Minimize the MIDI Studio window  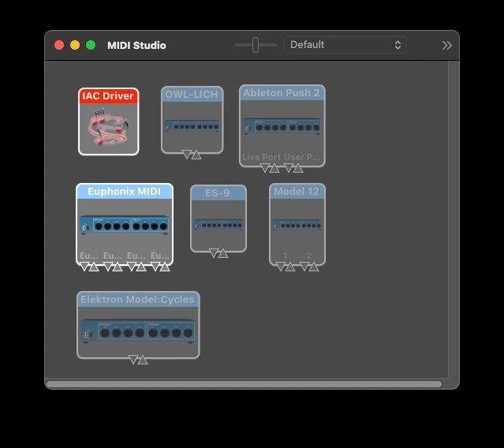coord(75,45)
